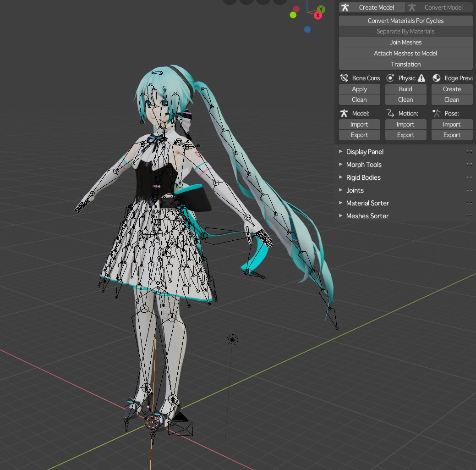The width and height of the screenshot is (476, 470).
Task: Grab the Display Panel drag handle
Action: pyautogui.click(x=469, y=152)
